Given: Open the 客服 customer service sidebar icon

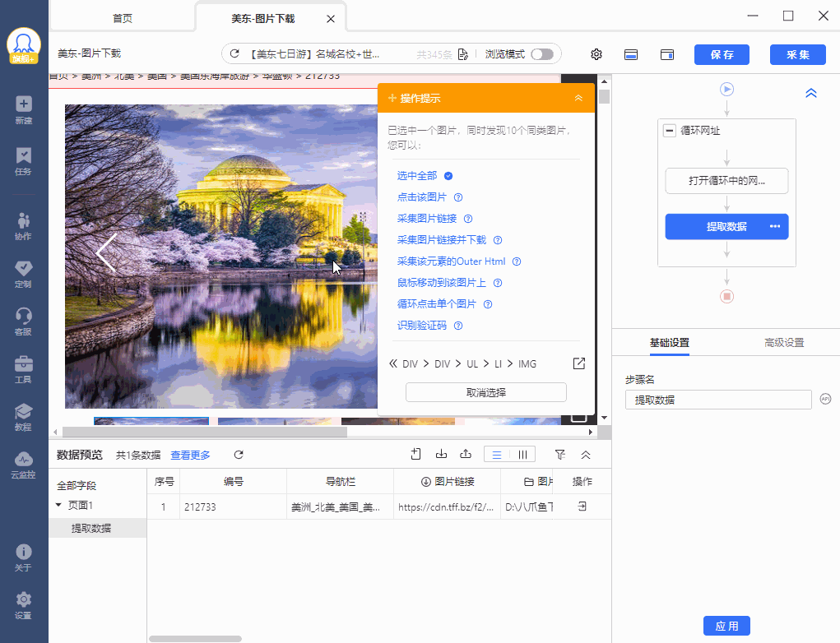Looking at the screenshot, I should (24, 321).
